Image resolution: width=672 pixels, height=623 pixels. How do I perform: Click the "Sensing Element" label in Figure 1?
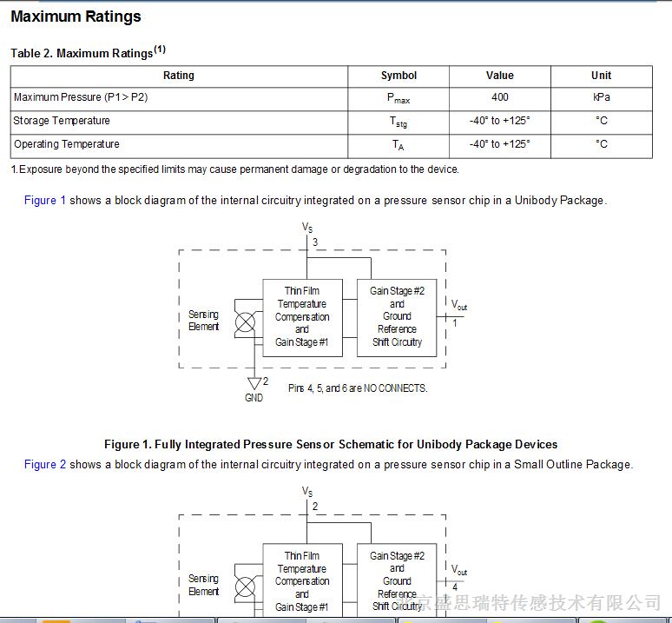point(203,321)
